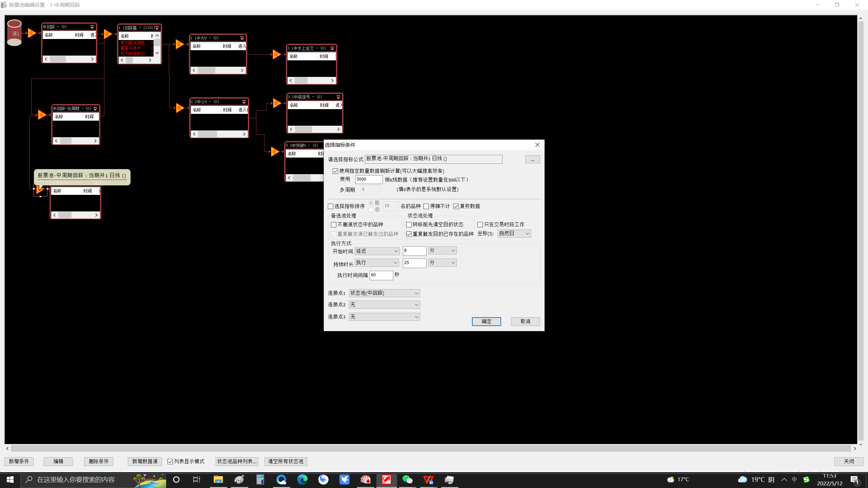Enable 只在交易时段工作 checkbox

pyautogui.click(x=480, y=225)
